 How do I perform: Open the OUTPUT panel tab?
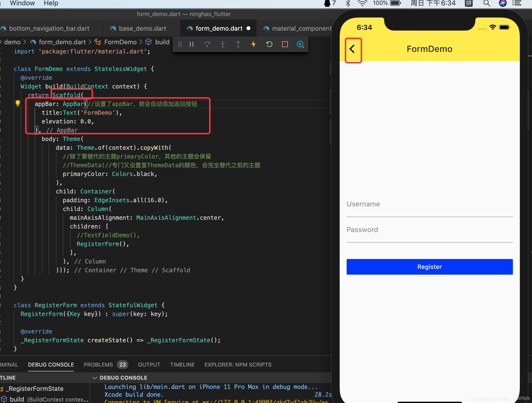click(149, 365)
